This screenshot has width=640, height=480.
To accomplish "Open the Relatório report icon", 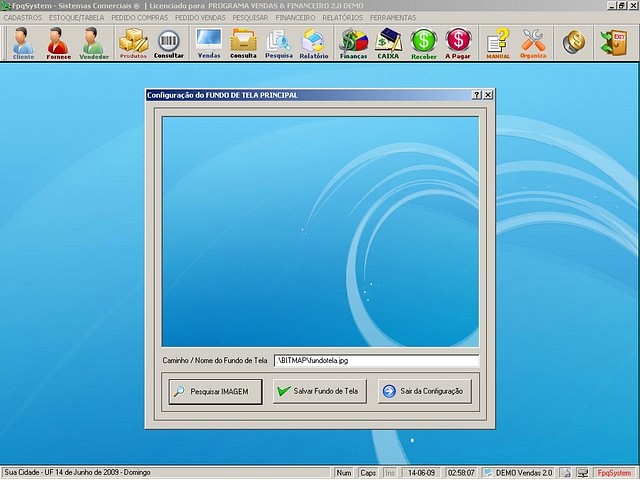I will (x=313, y=43).
